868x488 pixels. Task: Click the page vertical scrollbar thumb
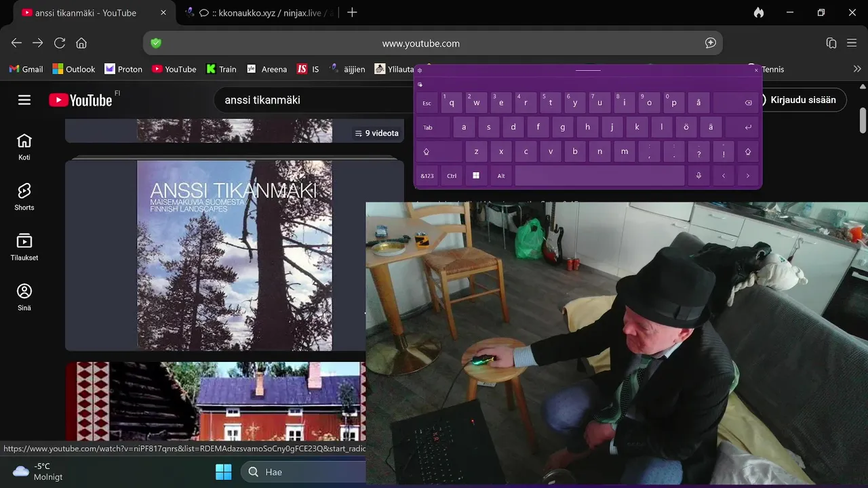(x=863, y=120)
